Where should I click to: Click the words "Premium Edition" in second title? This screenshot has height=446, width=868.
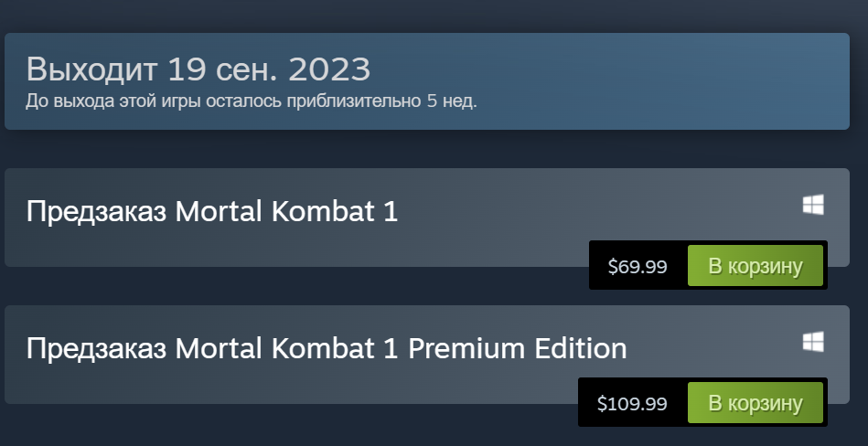pos(518,348)
